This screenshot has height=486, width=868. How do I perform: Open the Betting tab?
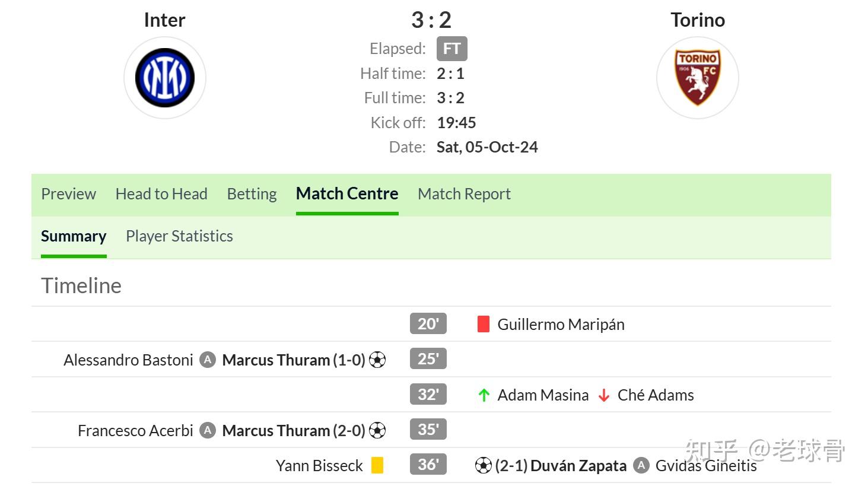click(x=252, y=194)
